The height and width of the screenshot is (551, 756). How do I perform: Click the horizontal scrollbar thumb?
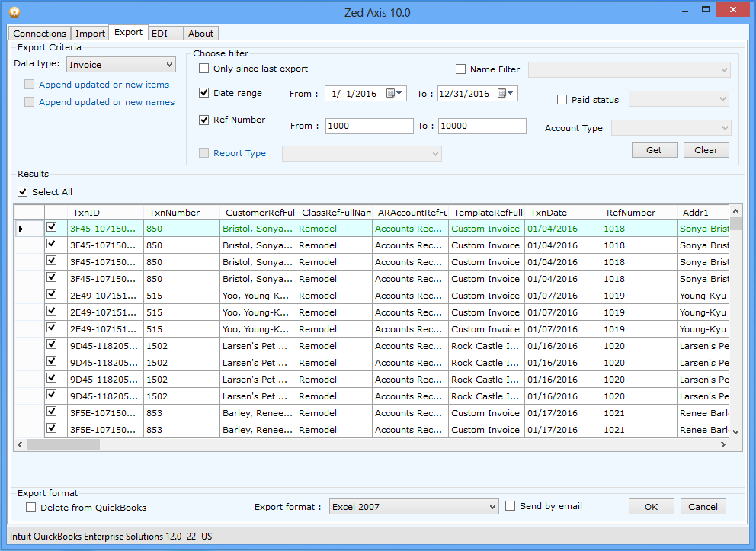[63, 444]
